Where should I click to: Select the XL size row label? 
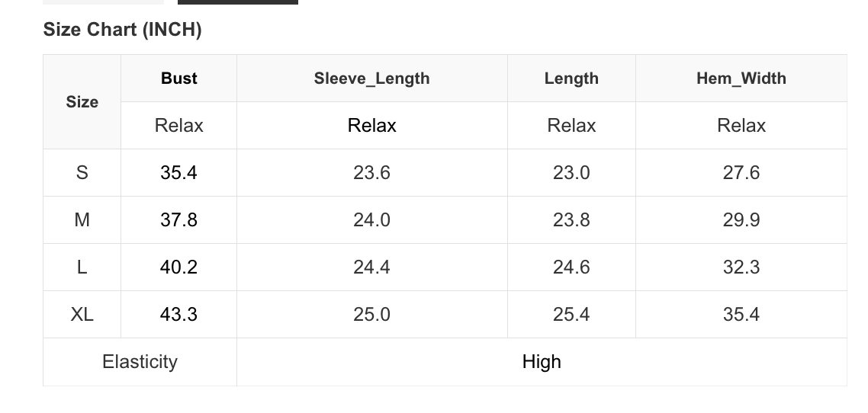pyautogui.click(x=82, y=315)
